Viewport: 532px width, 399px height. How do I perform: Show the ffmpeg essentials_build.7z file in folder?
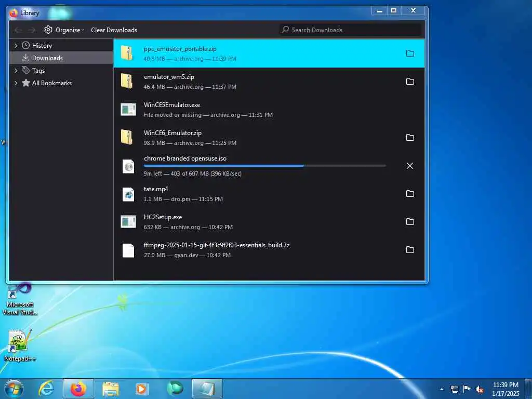(410, 250)
